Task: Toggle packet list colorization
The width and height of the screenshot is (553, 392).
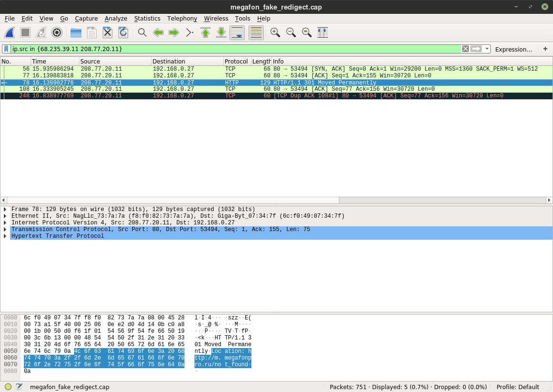Action: (256, 32)
